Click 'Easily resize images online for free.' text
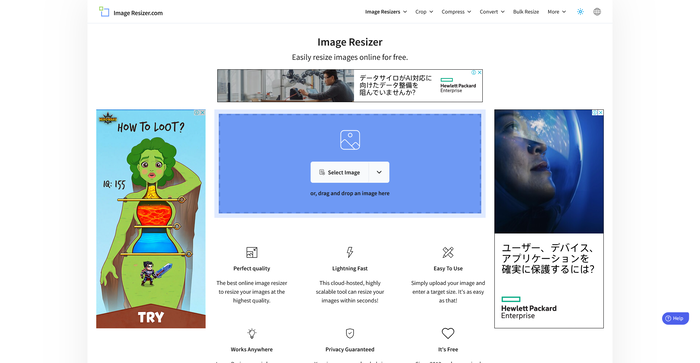The image size is (700, 363). point(350,57)
